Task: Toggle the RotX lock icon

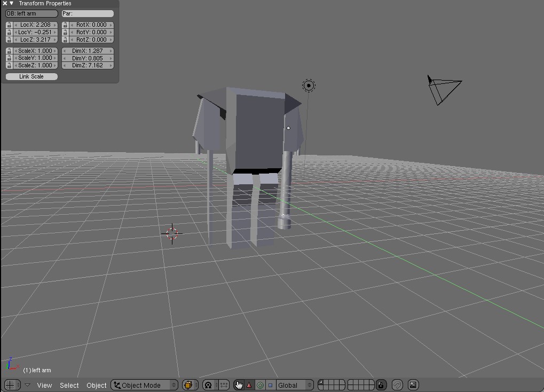Action: pyautogui.click(x=65, y=25)
